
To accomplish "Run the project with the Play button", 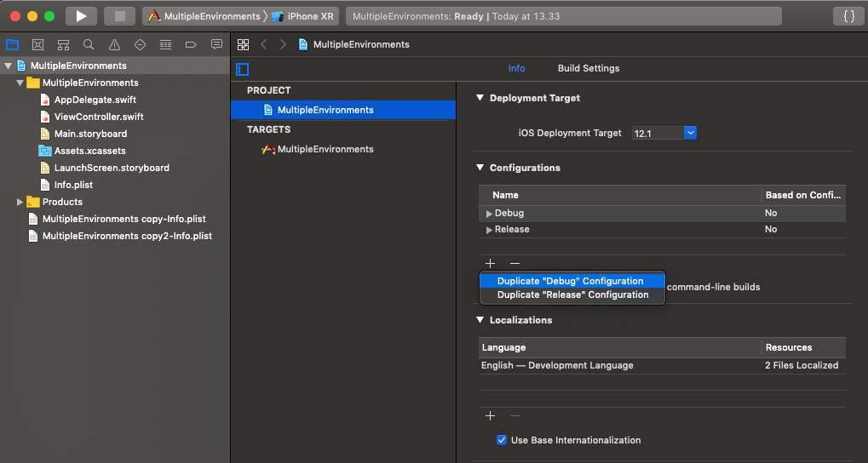I will [82, 16].
